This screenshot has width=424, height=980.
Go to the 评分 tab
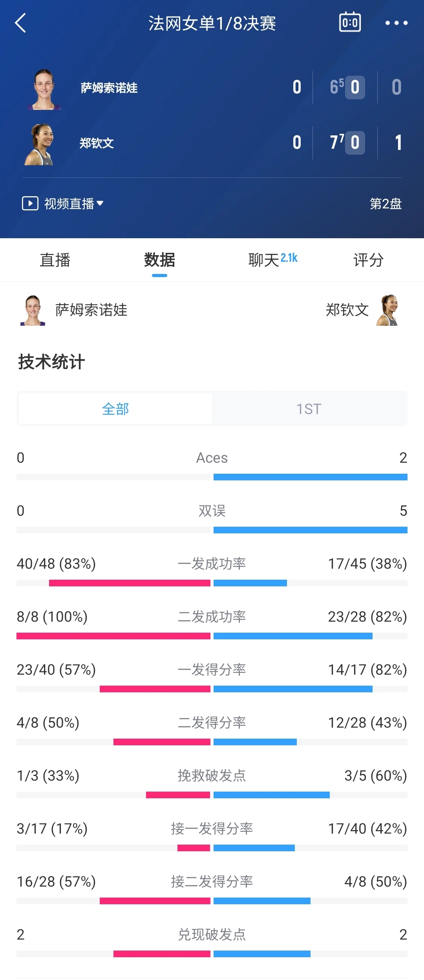point(368,260)
